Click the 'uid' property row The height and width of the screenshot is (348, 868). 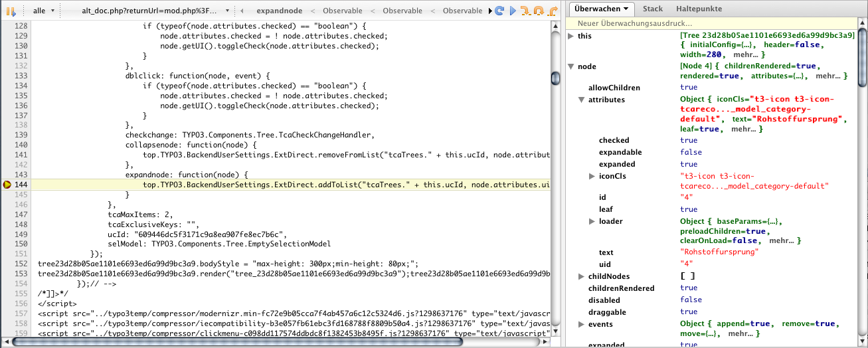click(710, 264)
